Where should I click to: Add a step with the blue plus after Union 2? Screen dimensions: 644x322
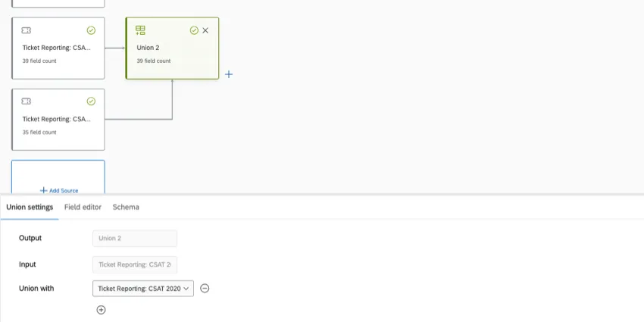(x=229, y=74)
